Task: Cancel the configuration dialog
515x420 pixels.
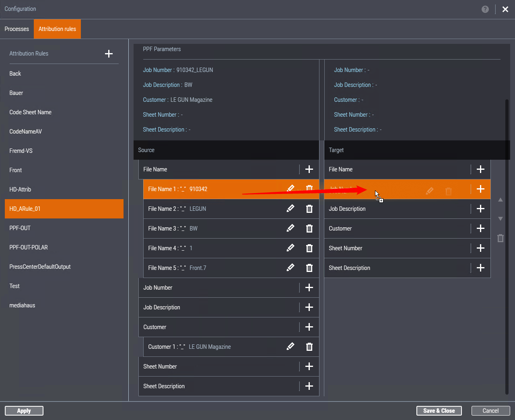Action: coord(490,411)
